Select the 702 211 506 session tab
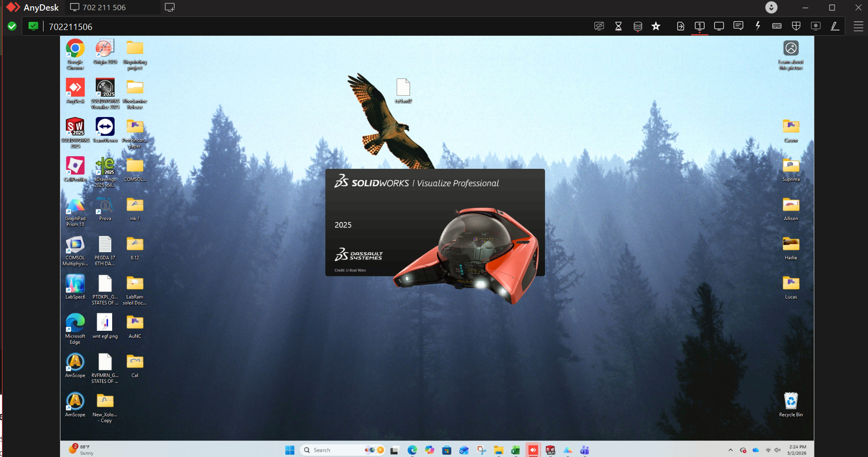The image size is (868, 457). click(x=111, y=7)
